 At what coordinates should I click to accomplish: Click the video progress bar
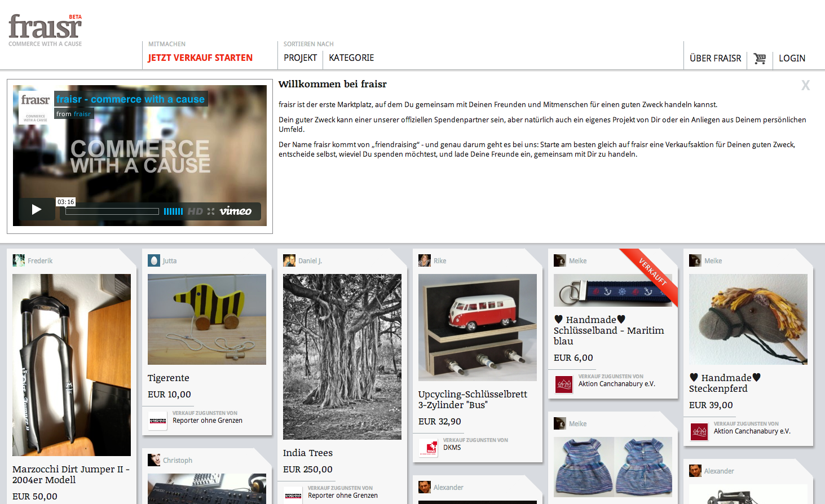tap(112, 211)
